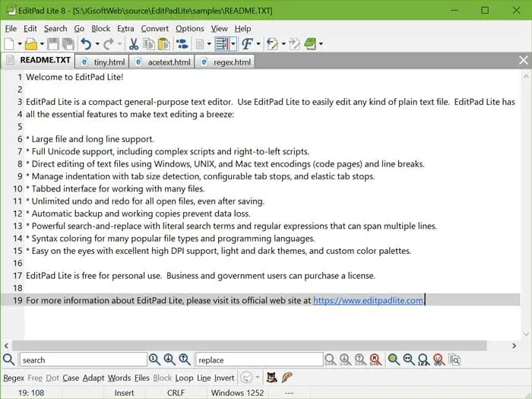
Task: Expand the word wrap options dropdown arrow
Action: click(233, 44)
